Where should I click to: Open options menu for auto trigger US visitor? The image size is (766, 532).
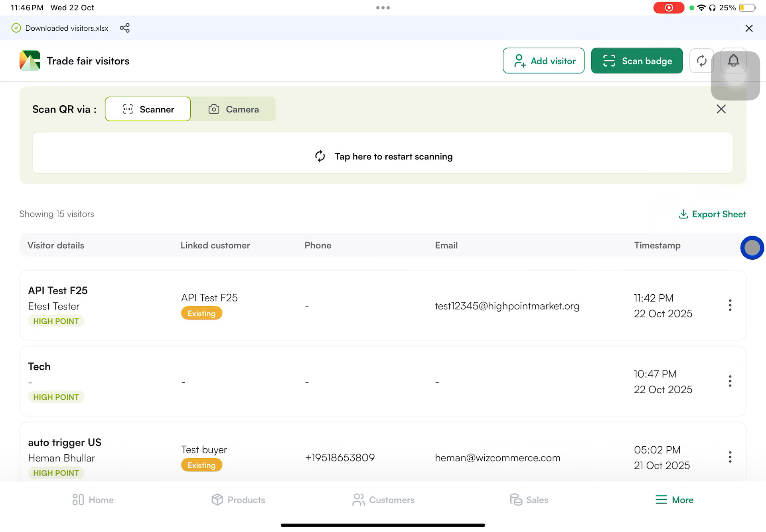[730, 457]
